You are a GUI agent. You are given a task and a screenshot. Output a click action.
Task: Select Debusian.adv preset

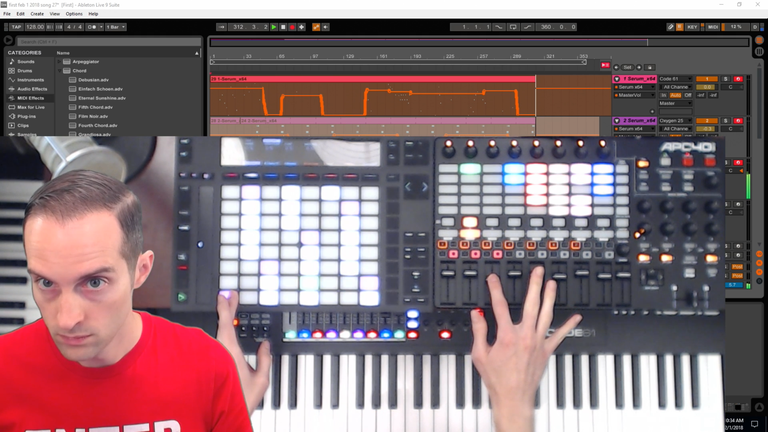[94, 80]
